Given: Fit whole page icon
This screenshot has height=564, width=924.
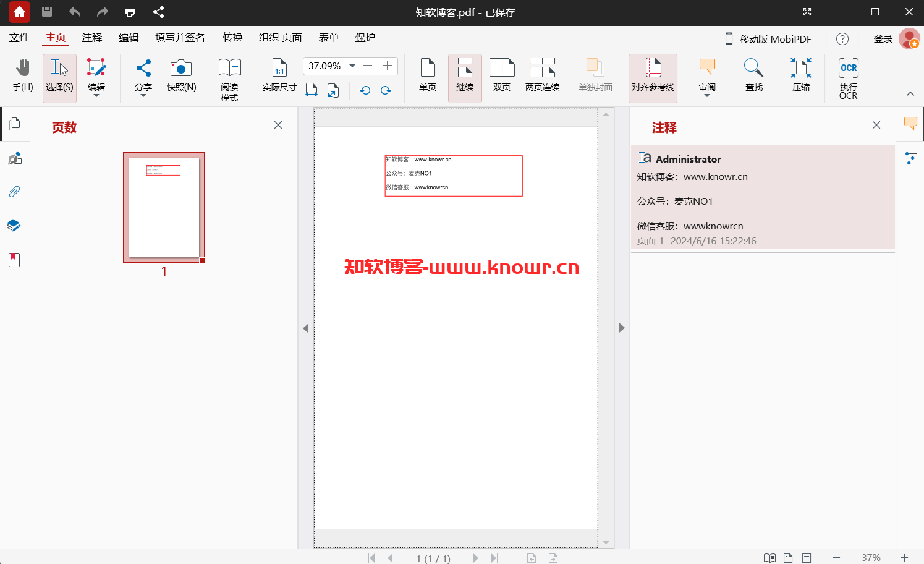Looking at the screenshot, I should coord(333,90).
